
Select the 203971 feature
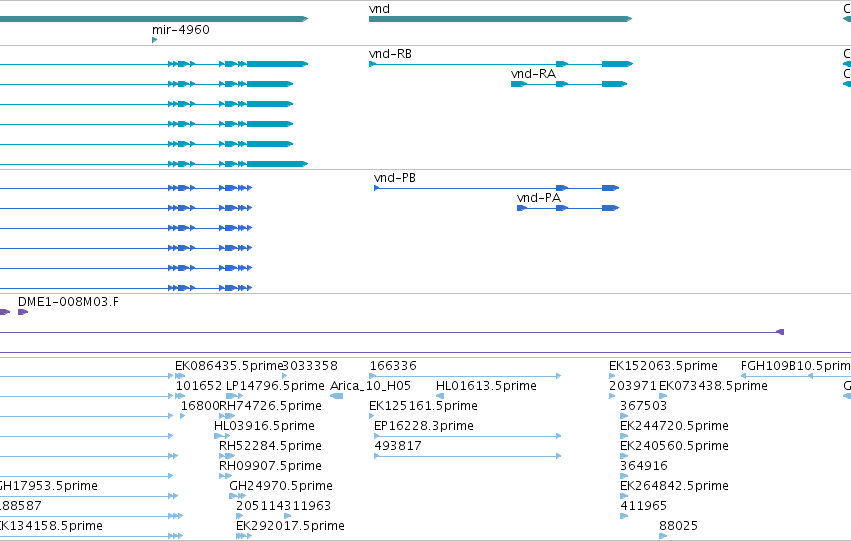pos(612,396)
